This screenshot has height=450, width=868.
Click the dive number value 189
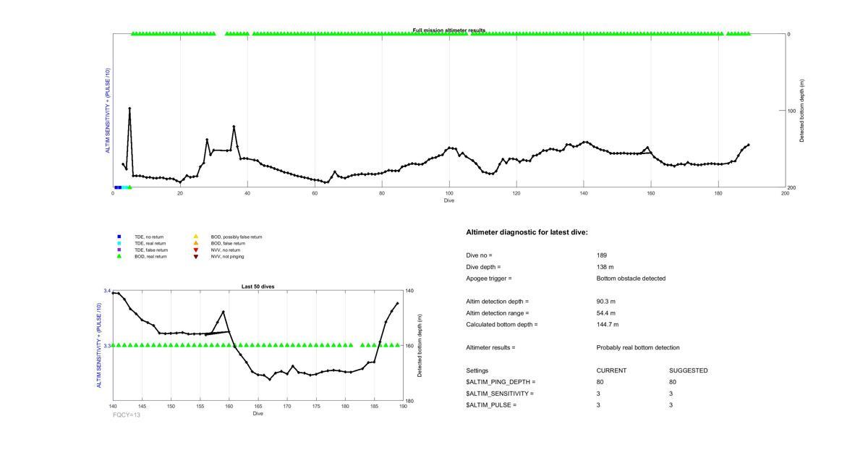[602, 255]
